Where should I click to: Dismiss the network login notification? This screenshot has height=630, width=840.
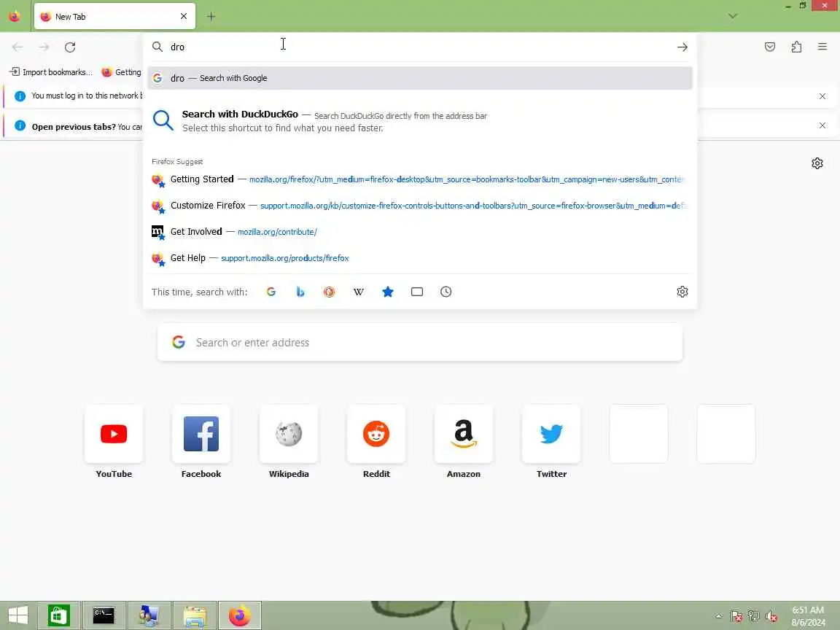pos(822,96)
